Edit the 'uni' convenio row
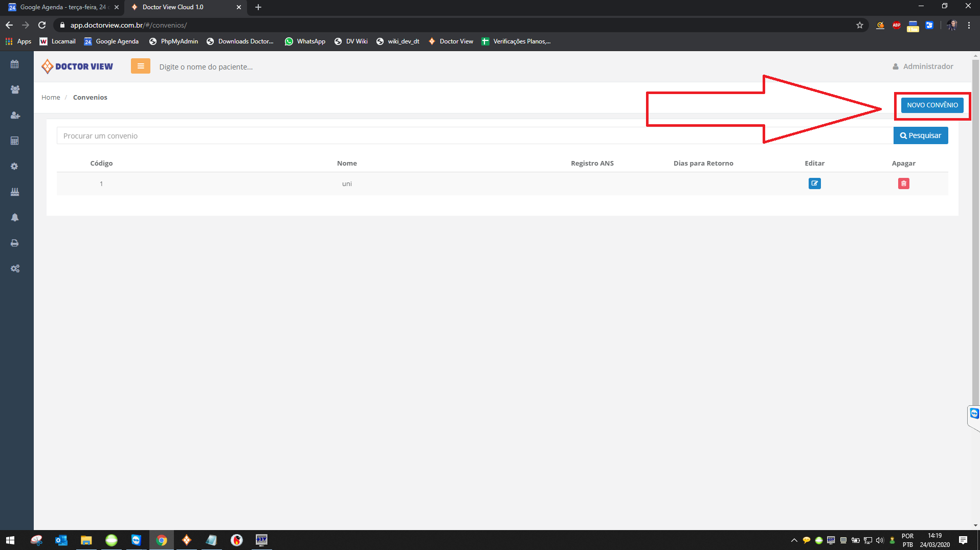This screenshot has height=550, width=980. [814, 184]
